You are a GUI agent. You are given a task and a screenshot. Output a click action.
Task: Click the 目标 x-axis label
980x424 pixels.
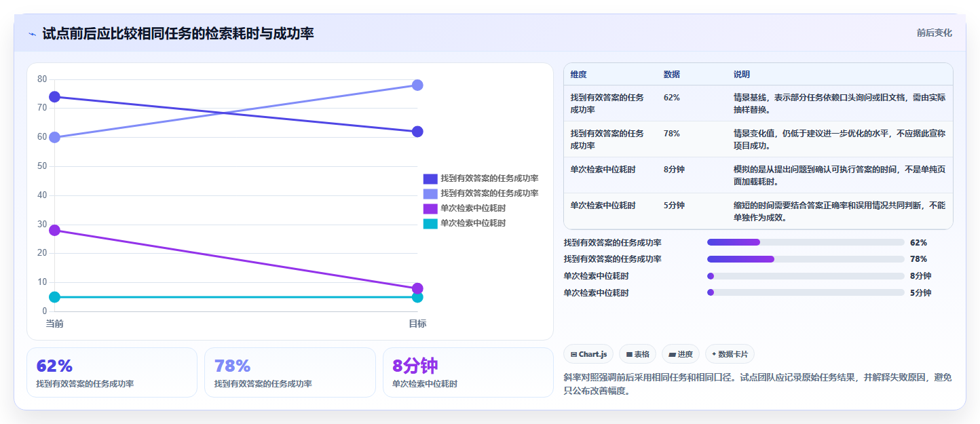click(x=417, y=324)
